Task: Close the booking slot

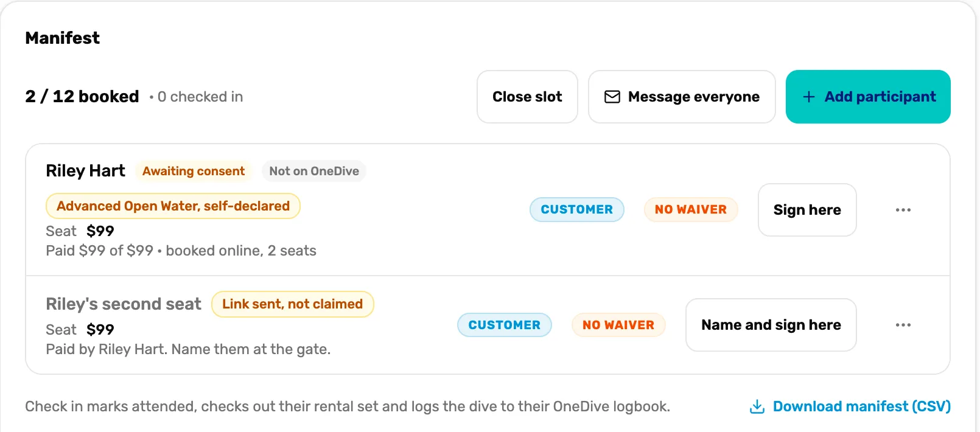Action: pos(527,97)
